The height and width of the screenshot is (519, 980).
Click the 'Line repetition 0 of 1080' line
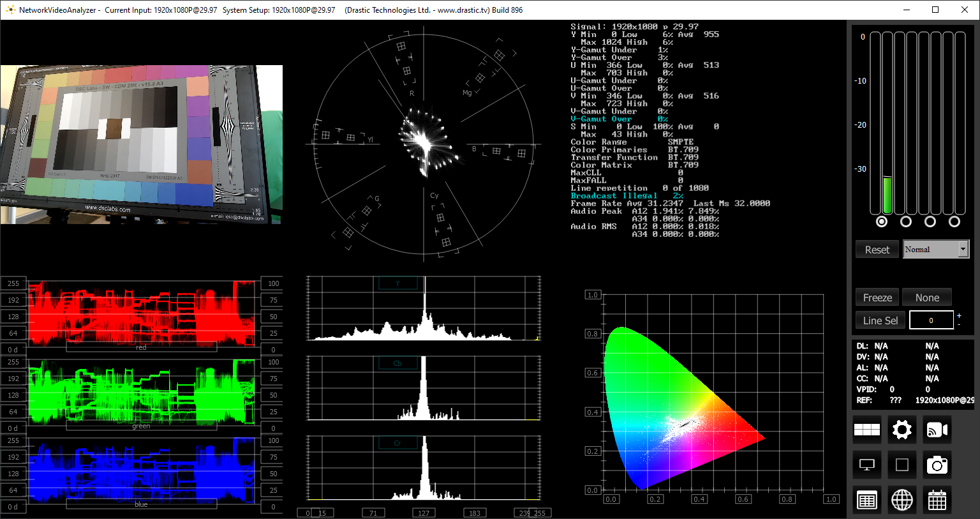[x=639, y=188]
